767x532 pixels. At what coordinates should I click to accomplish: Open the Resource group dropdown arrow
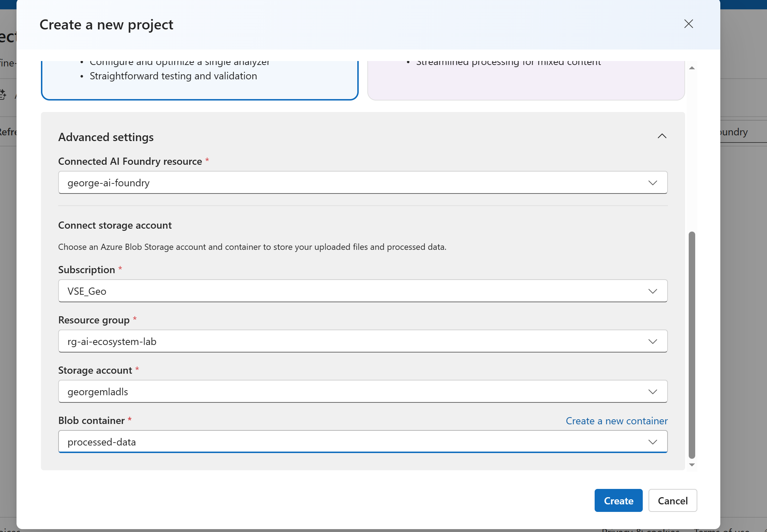652,341
